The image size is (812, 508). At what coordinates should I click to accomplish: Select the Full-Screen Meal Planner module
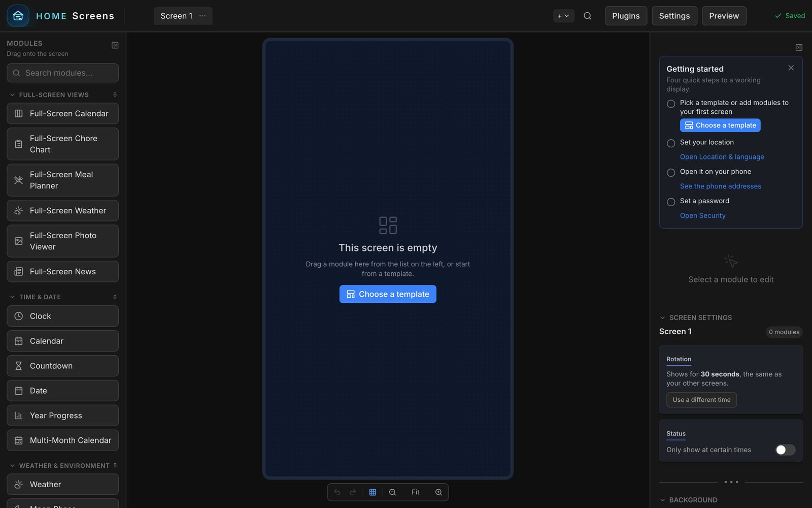point(63,180)
